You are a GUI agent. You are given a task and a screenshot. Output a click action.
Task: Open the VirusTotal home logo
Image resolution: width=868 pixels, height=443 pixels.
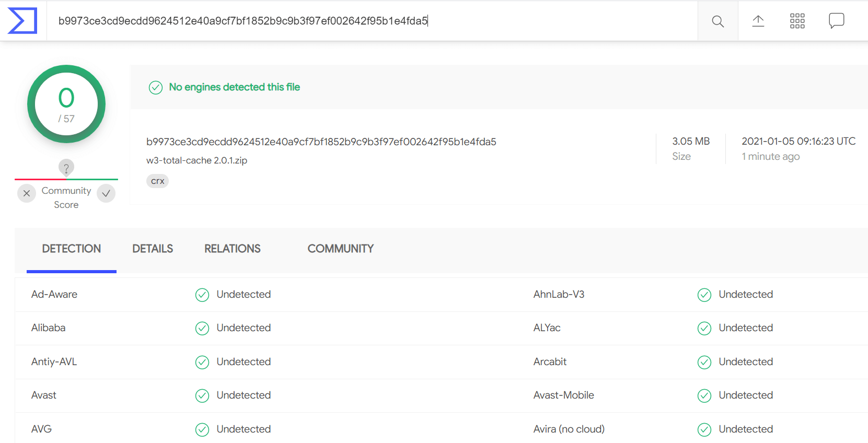click(22, 21)
